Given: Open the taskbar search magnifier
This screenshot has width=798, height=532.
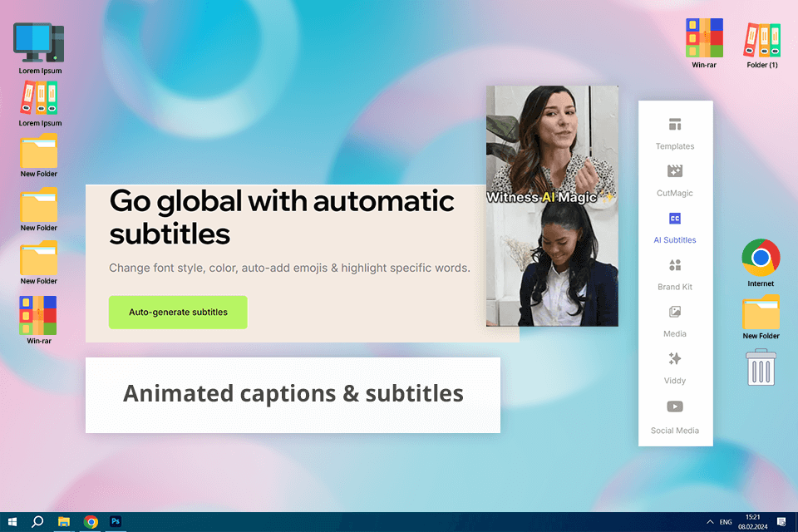Looking at the screenshot, I should tap(37, 522).
